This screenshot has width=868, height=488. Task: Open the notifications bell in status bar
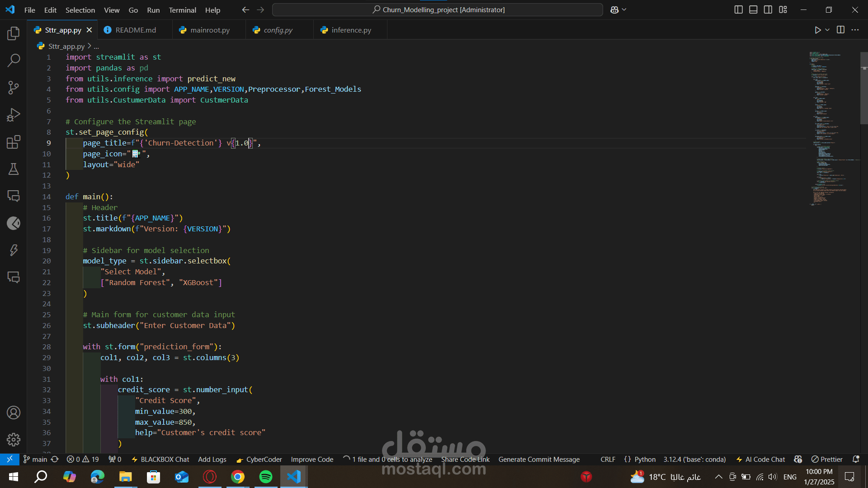pyautogui.click(x=856, y=459)
